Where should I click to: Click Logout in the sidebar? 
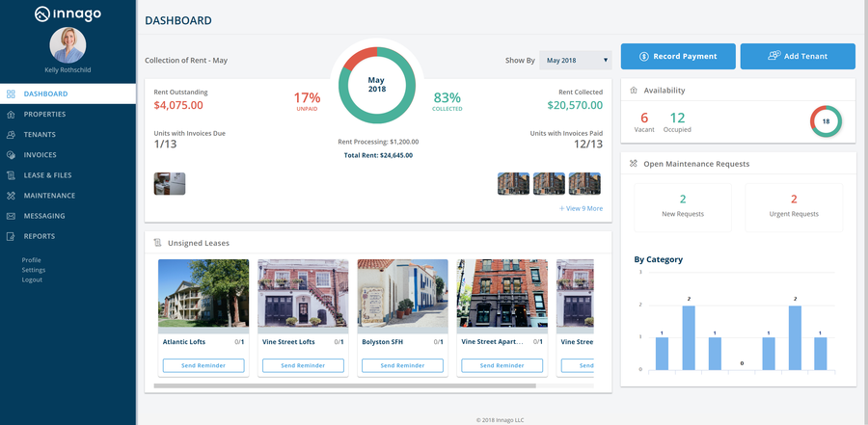33,279
